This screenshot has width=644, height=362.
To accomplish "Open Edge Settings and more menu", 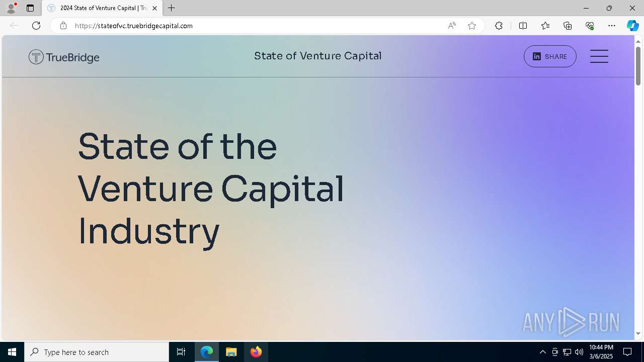I will click(x=612, y=26).
